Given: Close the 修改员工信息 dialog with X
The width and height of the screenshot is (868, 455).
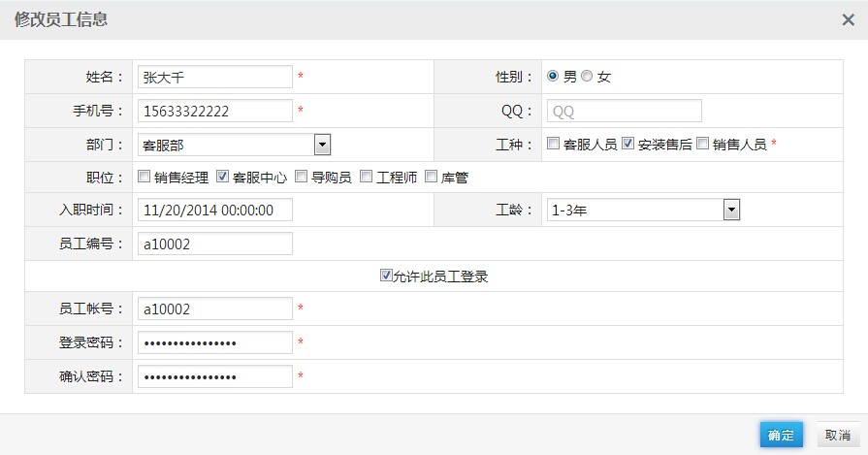Looking at the screenshot, I should (x=847, y=18).
